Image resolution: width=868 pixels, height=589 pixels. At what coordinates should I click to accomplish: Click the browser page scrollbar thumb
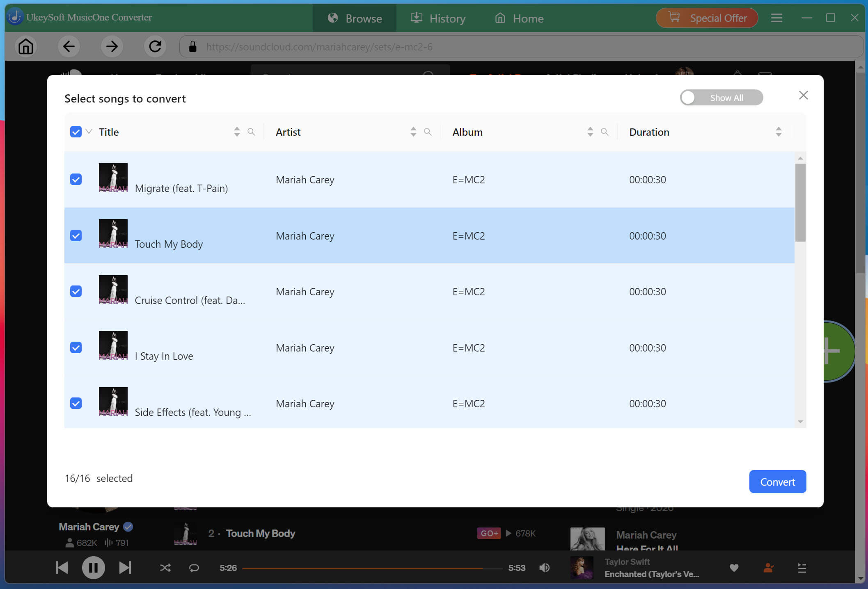click(x=861, y=172)
